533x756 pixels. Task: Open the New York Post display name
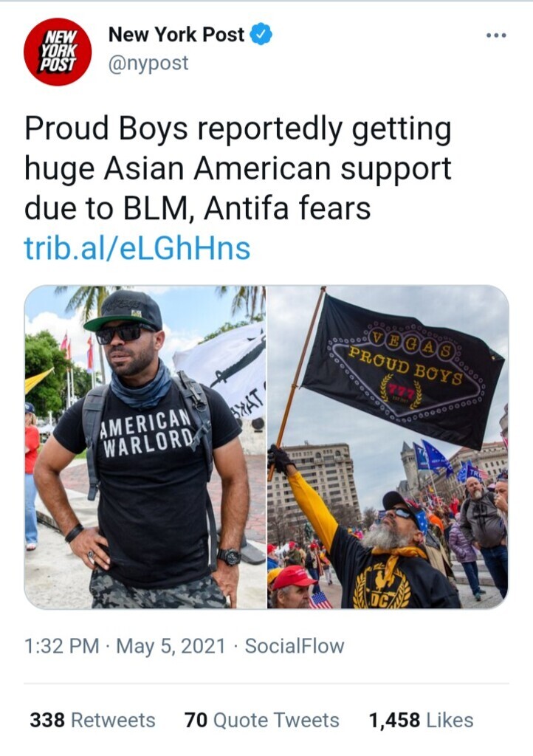(176, 34)
